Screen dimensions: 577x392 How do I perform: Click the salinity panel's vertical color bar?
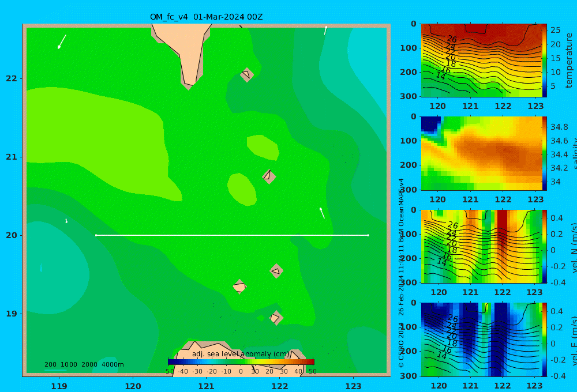pyautogui.click(x=545, y=153)
